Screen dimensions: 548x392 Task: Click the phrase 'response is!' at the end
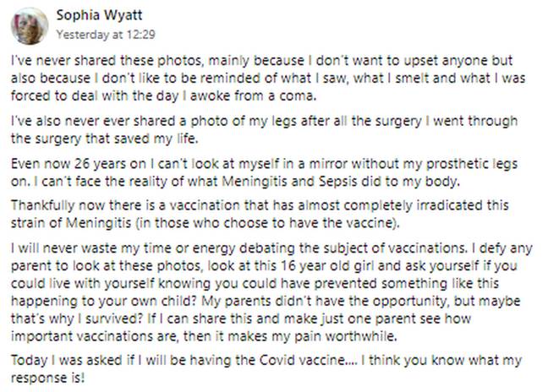click(47, 378)
